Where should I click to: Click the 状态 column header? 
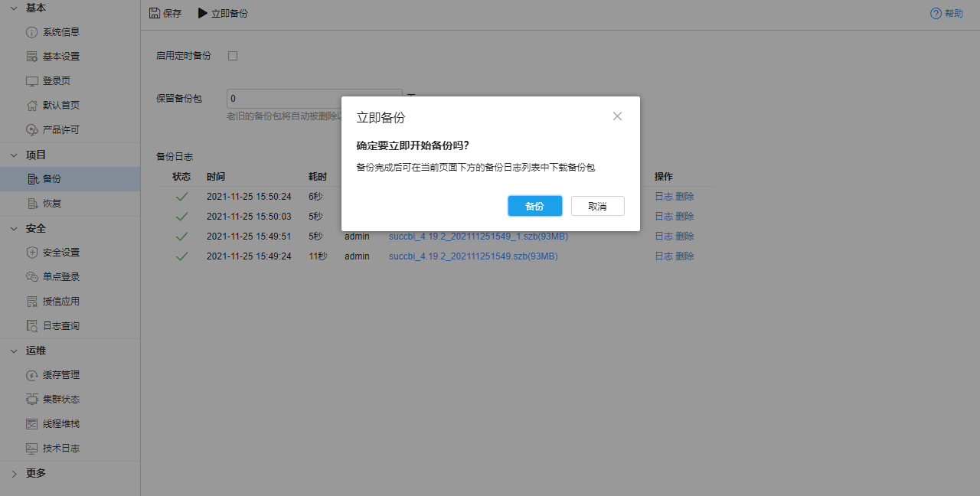click(181, 177)
